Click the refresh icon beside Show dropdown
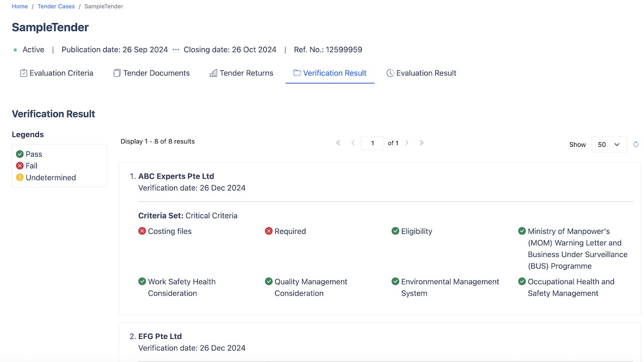Image resolution: width=644 pixels, height=362 pixels. click(x=636, y=144)
